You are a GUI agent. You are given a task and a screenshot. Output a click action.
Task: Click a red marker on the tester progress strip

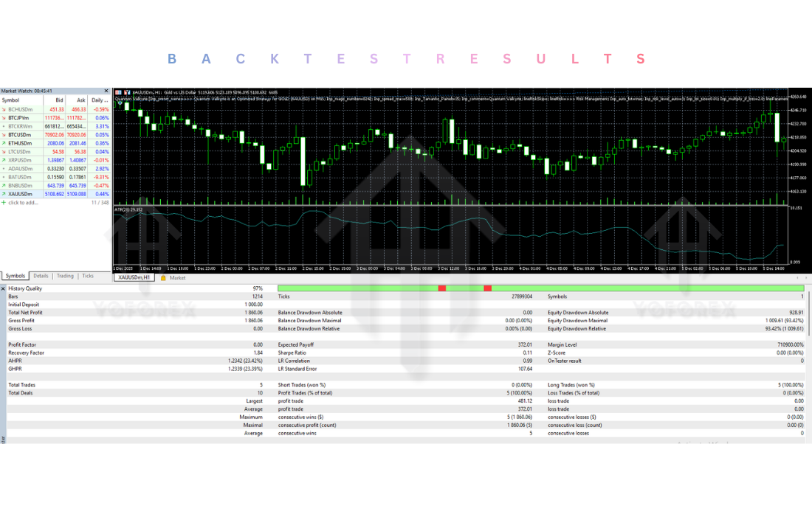pyautogui.click(x=441, y=288)
